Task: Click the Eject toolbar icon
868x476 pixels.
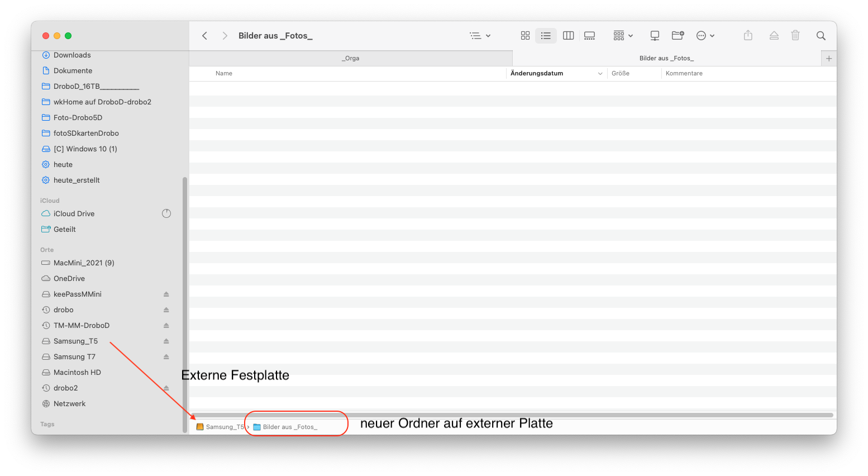Action: 774,36
